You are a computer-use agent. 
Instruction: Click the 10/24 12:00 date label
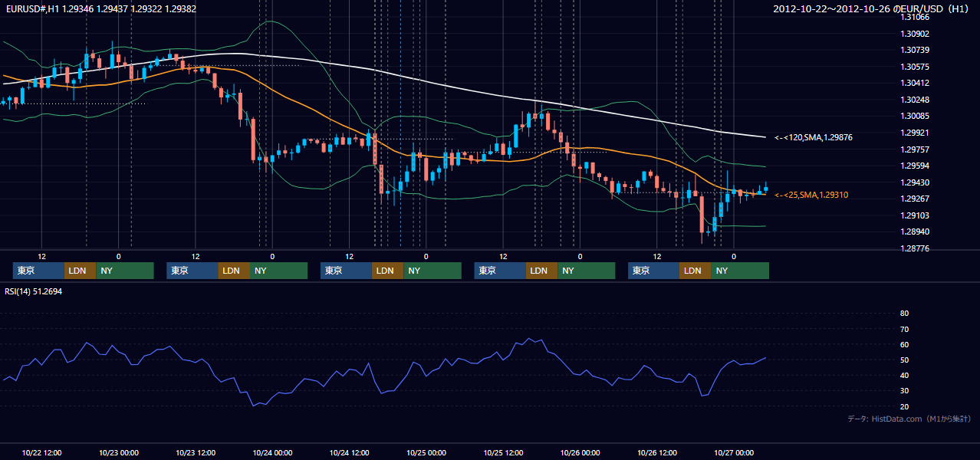pos(349,452)
